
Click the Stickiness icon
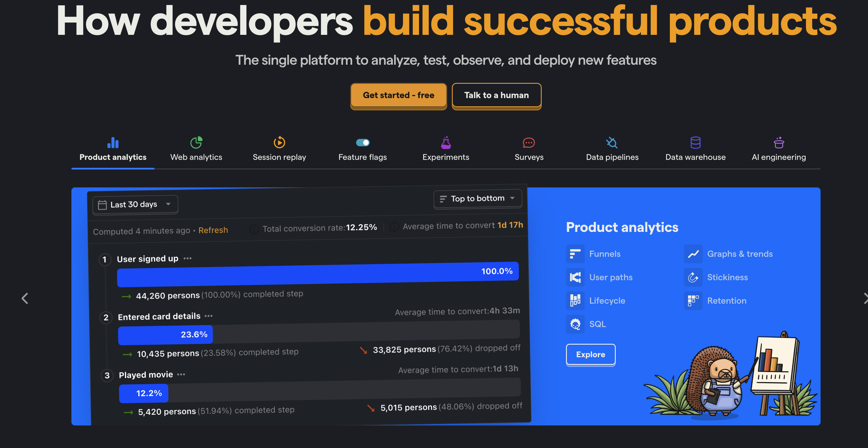point(693,277)
